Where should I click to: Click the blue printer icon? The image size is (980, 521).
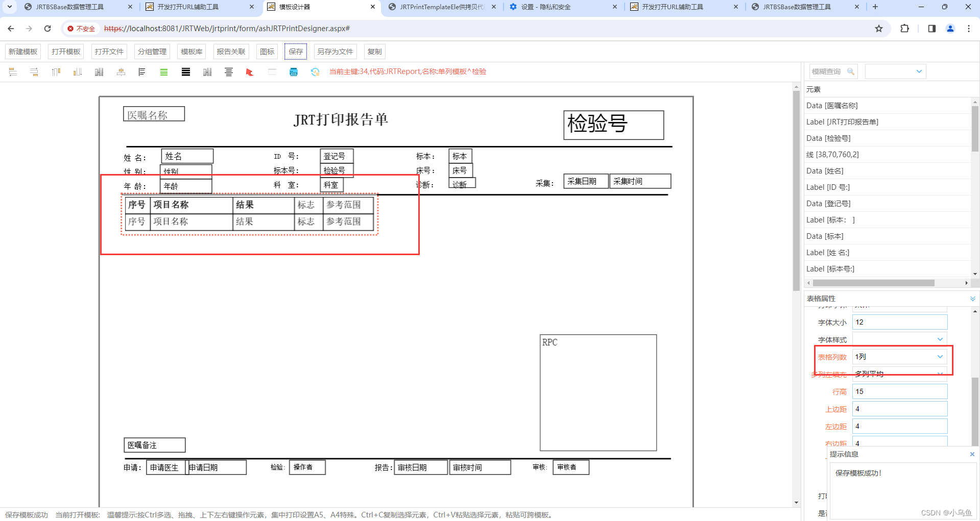click(x=294, y=72)
